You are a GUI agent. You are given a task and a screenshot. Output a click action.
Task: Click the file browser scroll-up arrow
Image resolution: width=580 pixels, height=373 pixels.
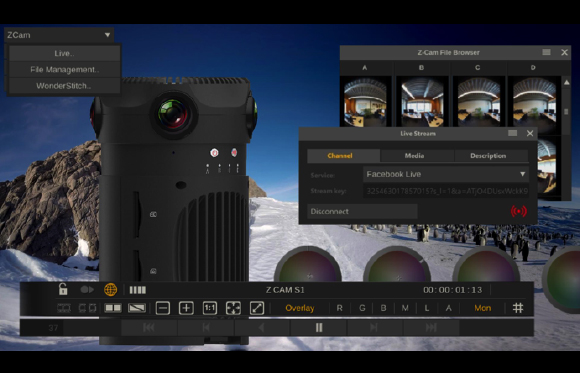point(566,83)
